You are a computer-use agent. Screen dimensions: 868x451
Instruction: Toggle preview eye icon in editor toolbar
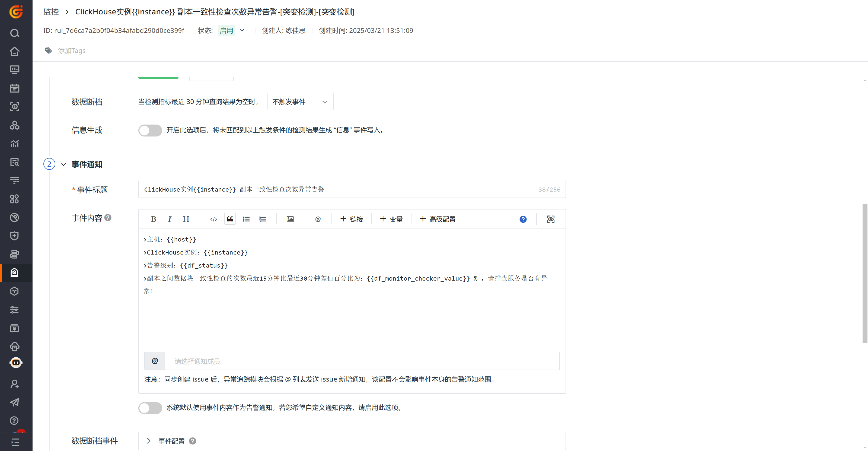551,219
